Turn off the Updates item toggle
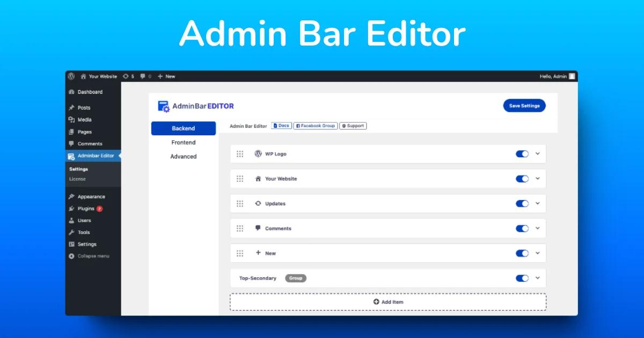The height and width of the screenshot is (338, 644). pos(522,203)
